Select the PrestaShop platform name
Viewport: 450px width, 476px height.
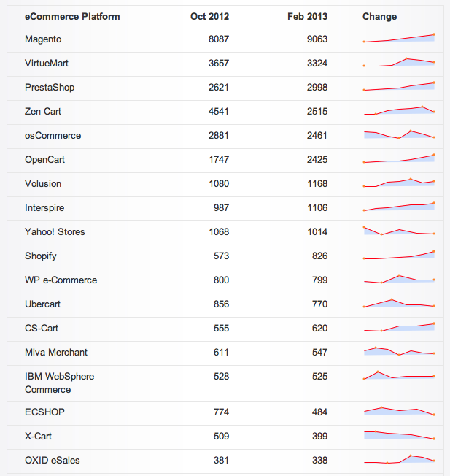50,88
